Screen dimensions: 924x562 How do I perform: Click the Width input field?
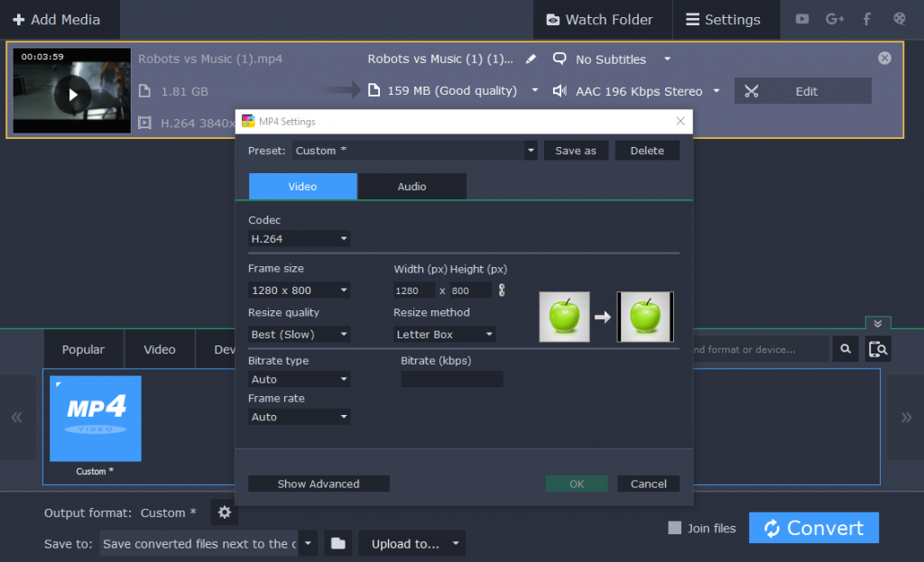(414, 290)
